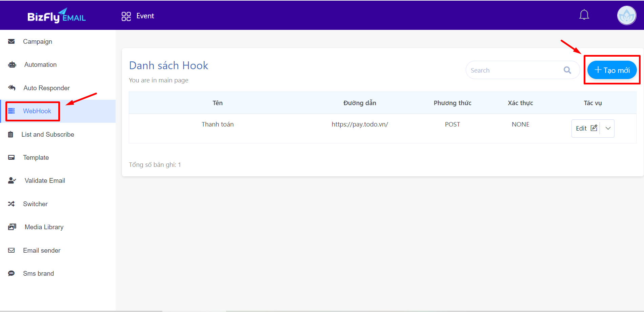Click the Danh sách Hook heading
Viewport: 644px width, 312px height.
pyautogui.click(x=168, y=65)
